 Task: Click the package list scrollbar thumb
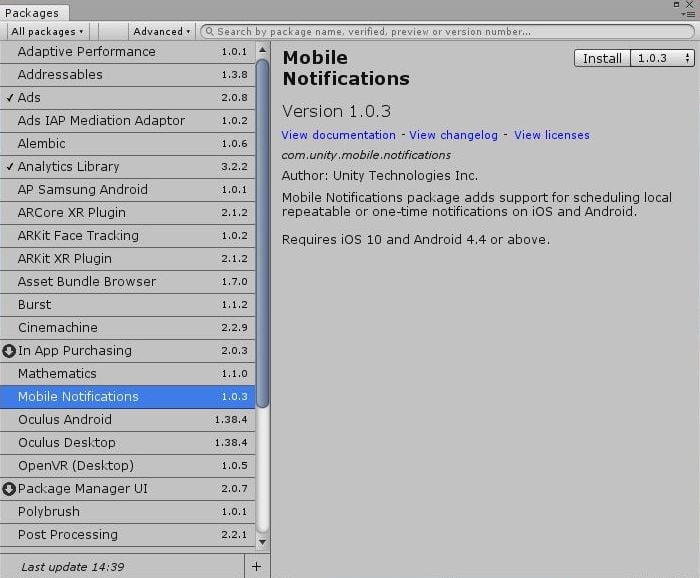click(x=262, y=232)
